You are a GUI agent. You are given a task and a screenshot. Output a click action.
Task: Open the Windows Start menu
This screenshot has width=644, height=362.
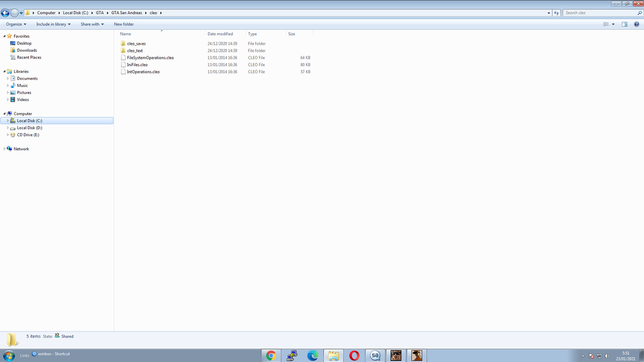(9, 355)
